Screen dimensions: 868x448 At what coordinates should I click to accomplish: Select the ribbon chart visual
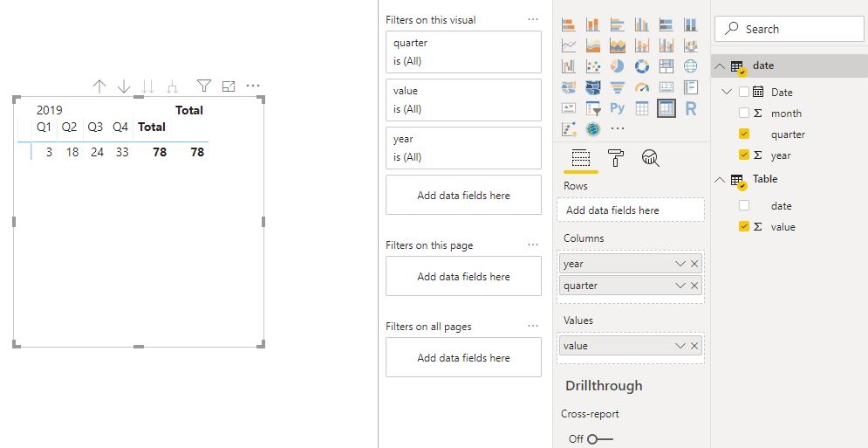click(x=690, y=45)
